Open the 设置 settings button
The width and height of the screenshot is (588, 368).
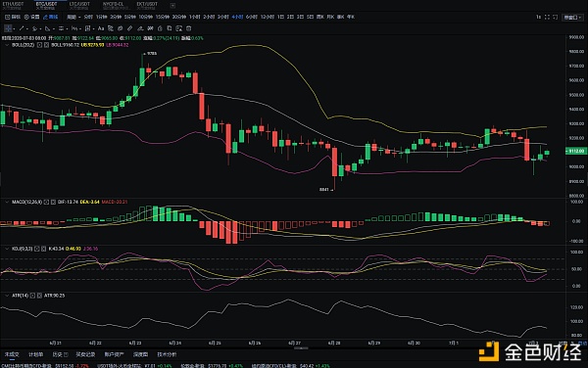(32, 17)
